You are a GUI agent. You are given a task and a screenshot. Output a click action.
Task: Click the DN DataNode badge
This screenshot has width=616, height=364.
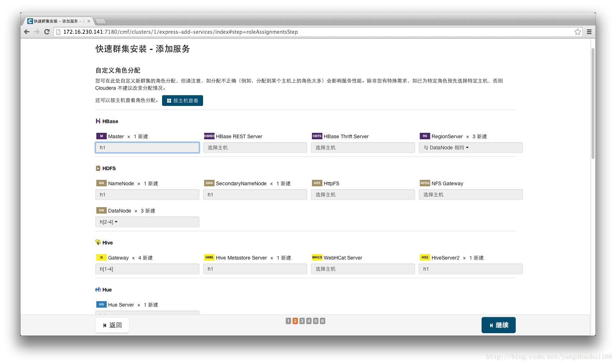coord(101,210)
